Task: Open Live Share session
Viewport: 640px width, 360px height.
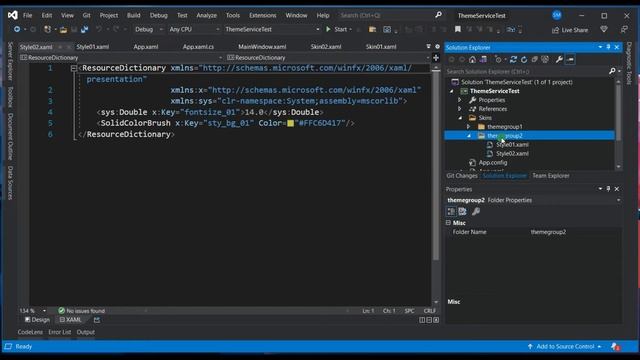Action: (570, 30)
